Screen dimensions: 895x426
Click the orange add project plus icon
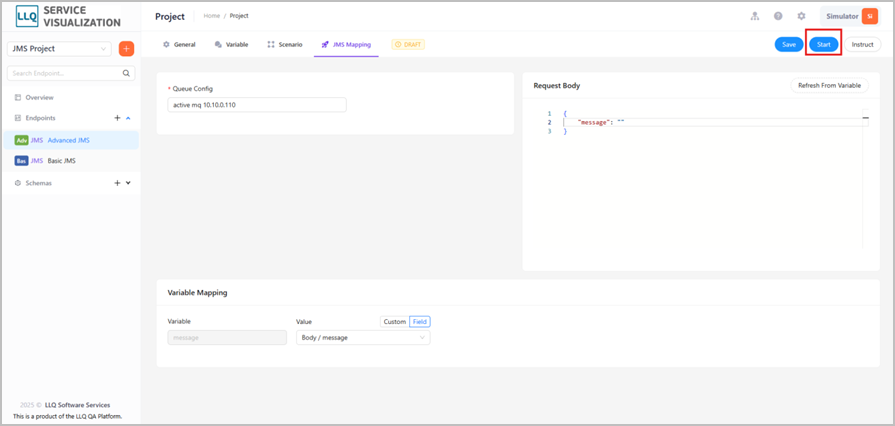126,49
